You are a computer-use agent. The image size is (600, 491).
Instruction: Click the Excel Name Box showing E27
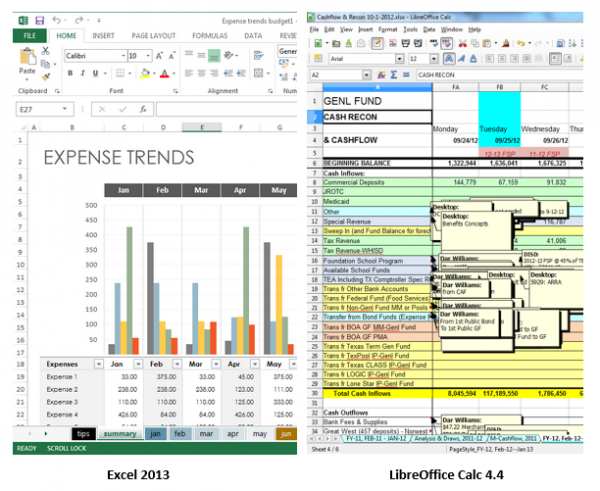40,110
